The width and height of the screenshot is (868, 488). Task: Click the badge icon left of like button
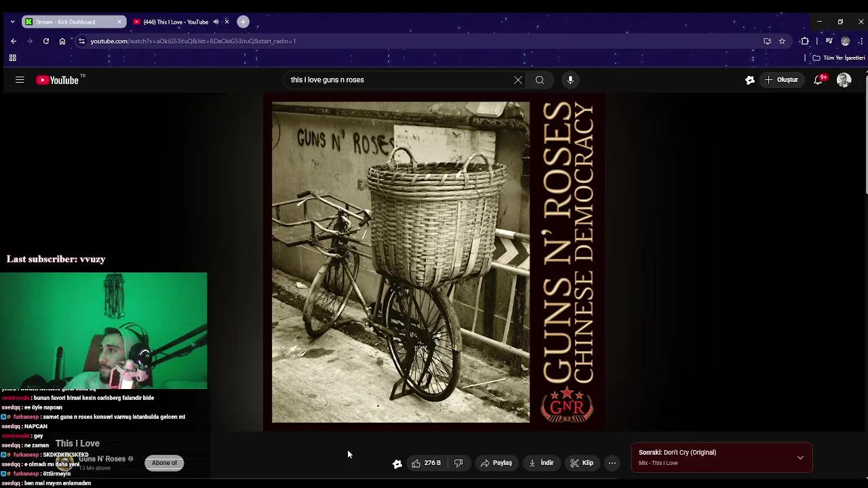pos(397,464)
